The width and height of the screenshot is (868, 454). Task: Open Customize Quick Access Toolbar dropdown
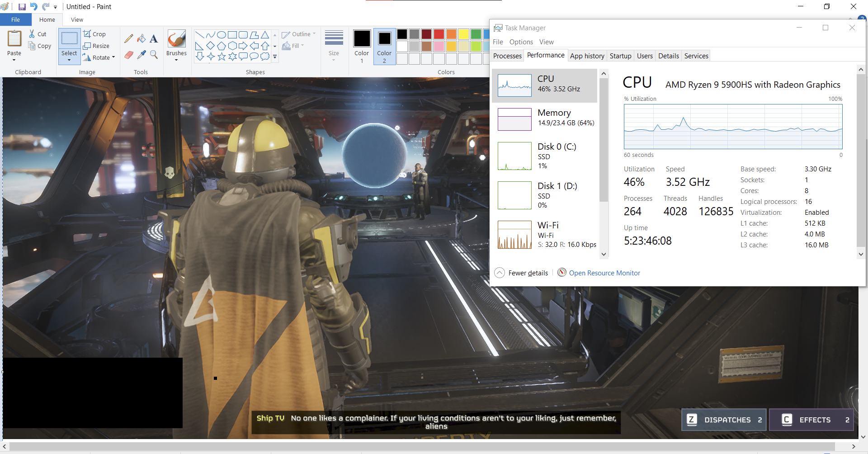56,7
